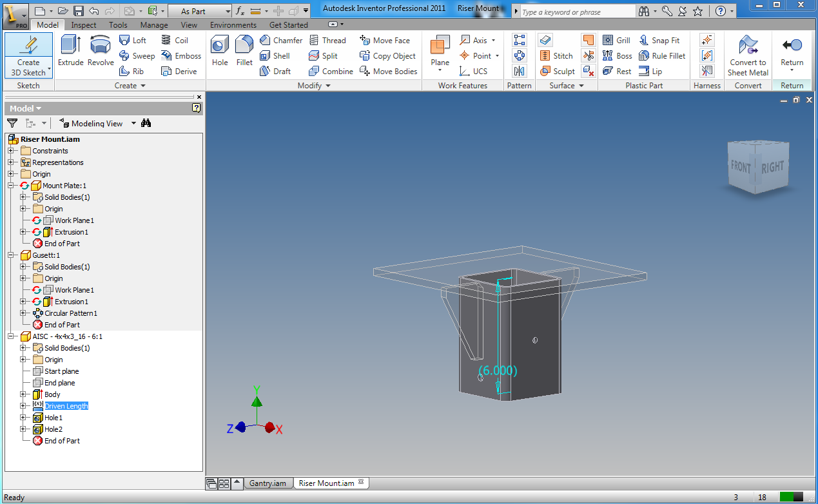Click the RIGHT face of ViewCube
Image resolution: width=818 pixels, height=504 pixels.
772,166
